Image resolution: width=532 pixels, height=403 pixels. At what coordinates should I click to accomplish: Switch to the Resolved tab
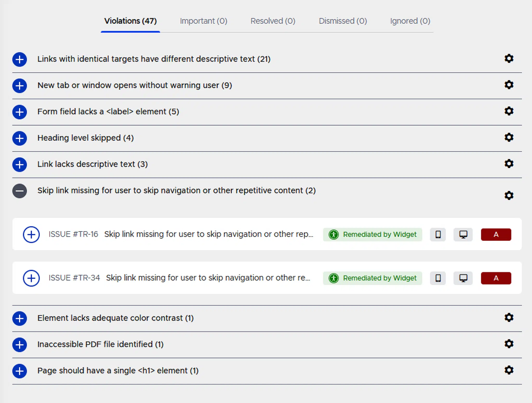[x=272, y=21]
